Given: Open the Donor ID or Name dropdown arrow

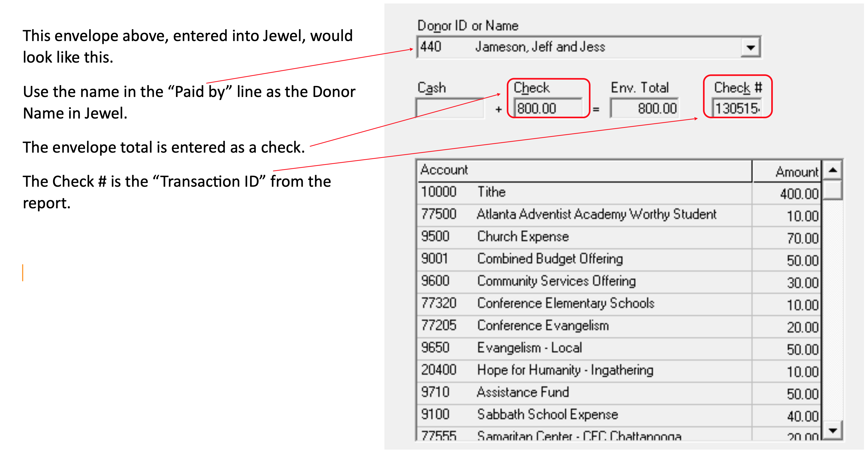Looking at the screenshot, I should [750, 47].
